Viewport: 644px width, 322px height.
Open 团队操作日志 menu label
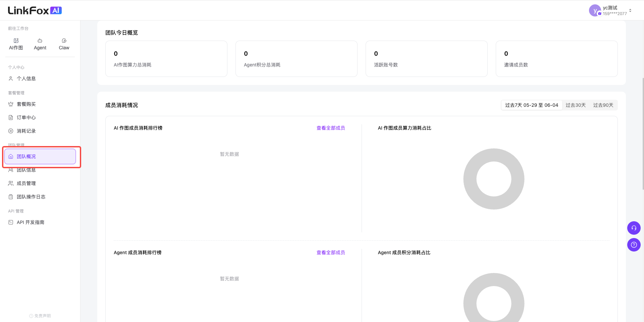pyautogui.click(x=31, y=197)
